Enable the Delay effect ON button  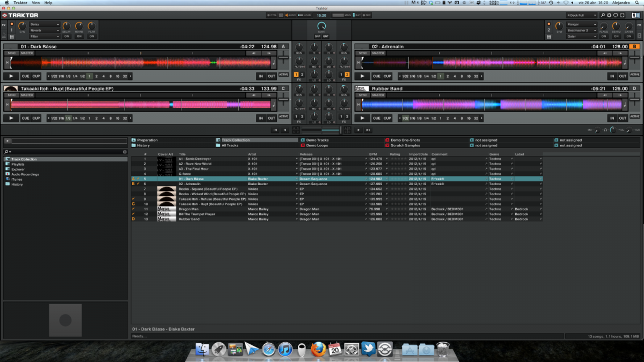67,36
